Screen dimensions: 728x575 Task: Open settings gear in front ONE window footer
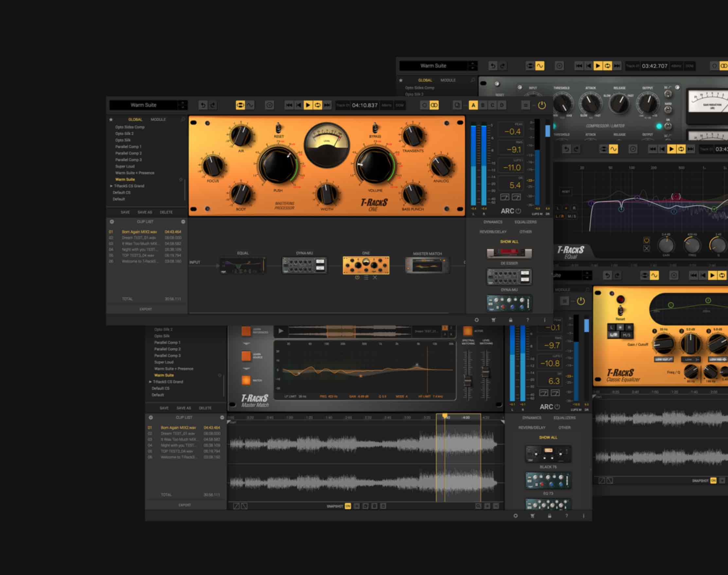(x=476, y=320)
